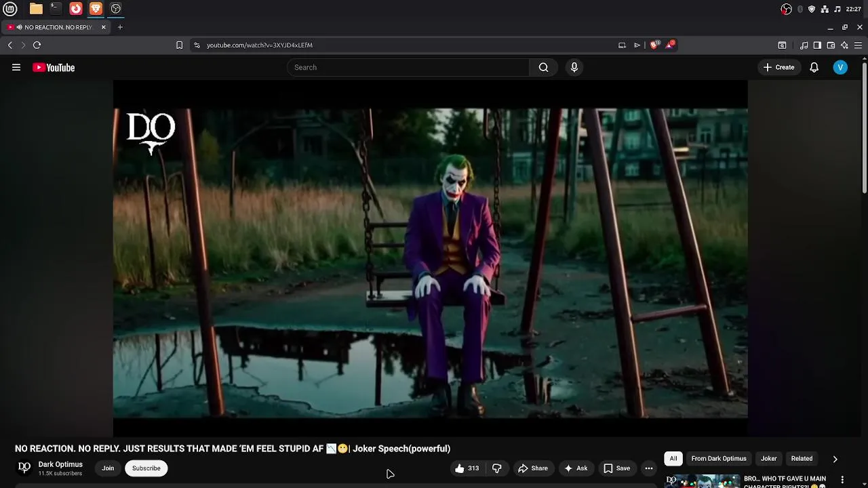Click the OBS recording tray icon
868x488 pixels.
(x=786, y=9)
